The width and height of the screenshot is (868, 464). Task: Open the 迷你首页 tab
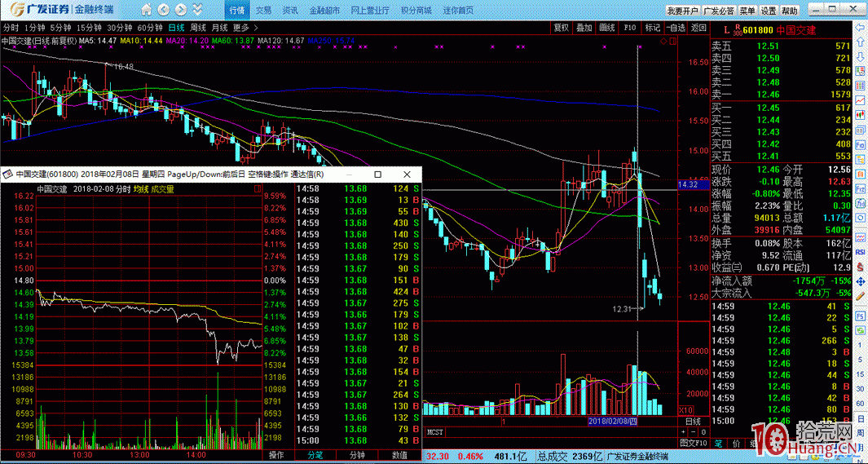pos(458,10)
